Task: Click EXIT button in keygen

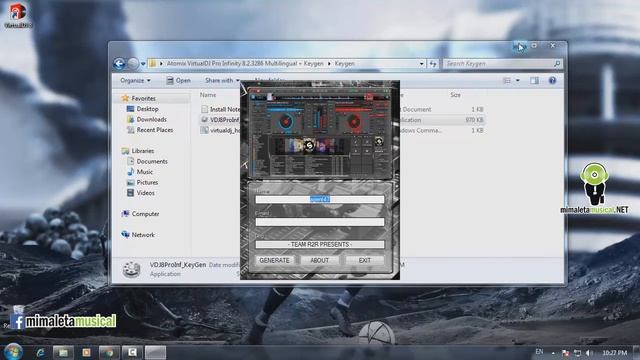Action: [x=364, y=260]
